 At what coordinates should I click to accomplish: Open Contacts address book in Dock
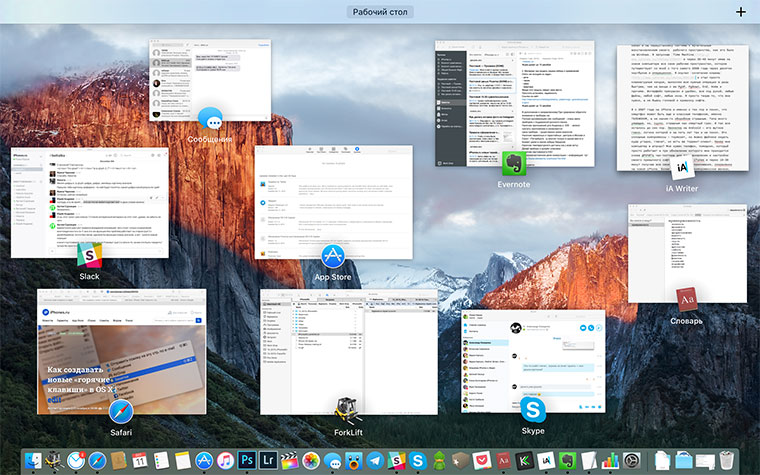click(x=118, y=460)
